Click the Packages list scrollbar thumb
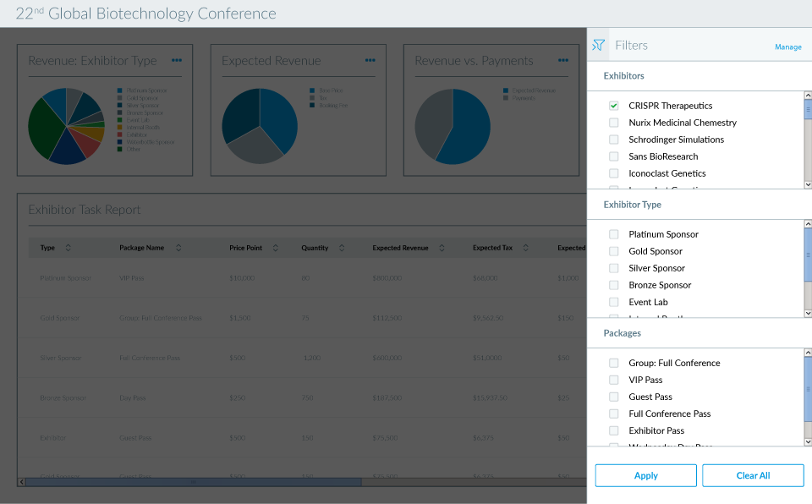Viewport: 812px width, 504px height. click(808, 389)
